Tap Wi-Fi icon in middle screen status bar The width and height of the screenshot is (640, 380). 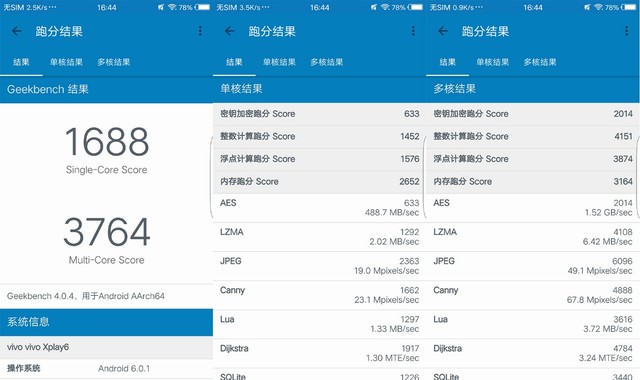385,7
